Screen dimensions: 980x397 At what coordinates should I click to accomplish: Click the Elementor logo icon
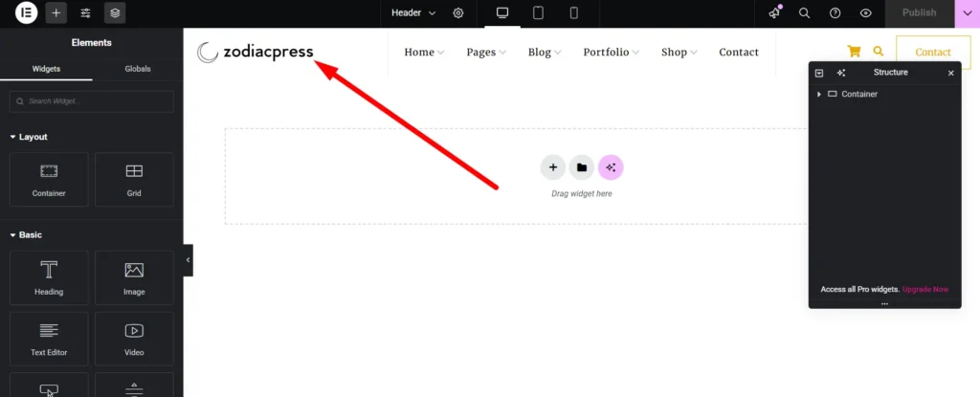pos(26,13)
